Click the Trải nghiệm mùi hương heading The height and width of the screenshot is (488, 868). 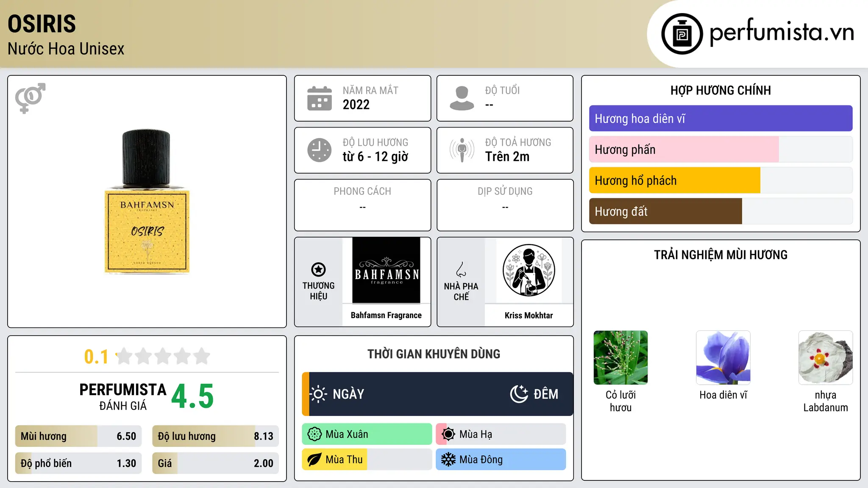(x=721, y=255)
